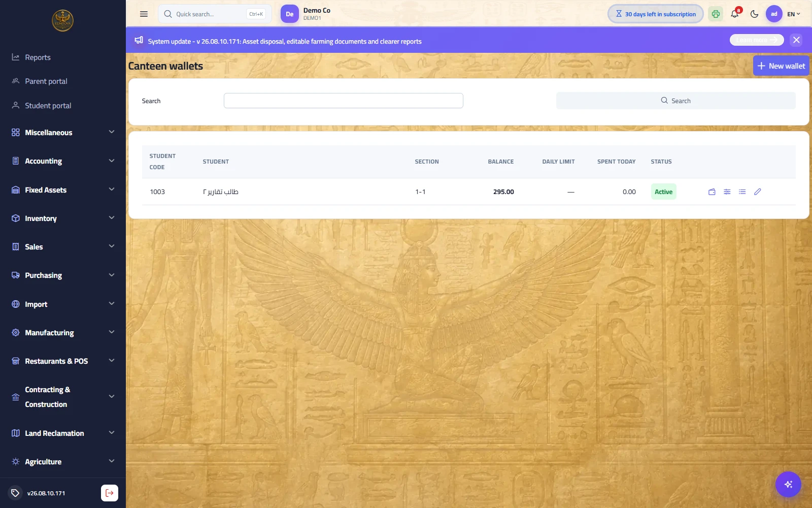Viewport: 812px width, 508px height.
Task: Click the section value 1-1
Action: tap(420, 192)
